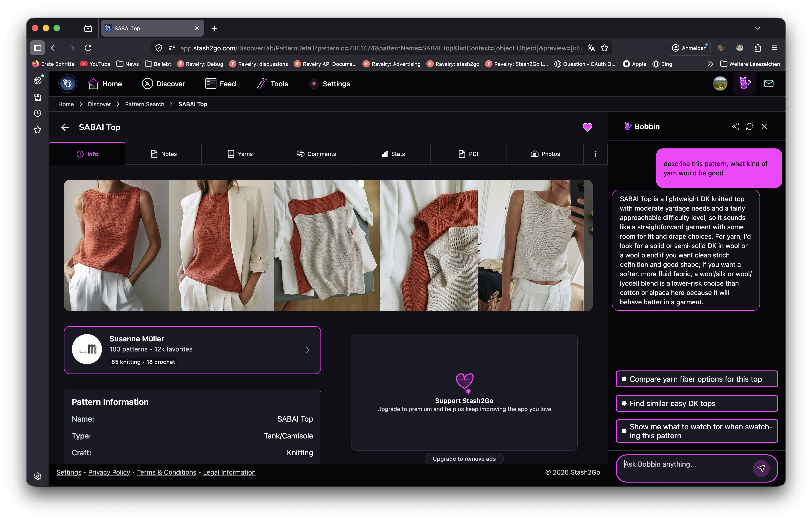Select the Stats tab
Screen dimensions: 812x521
coord(392,154)
